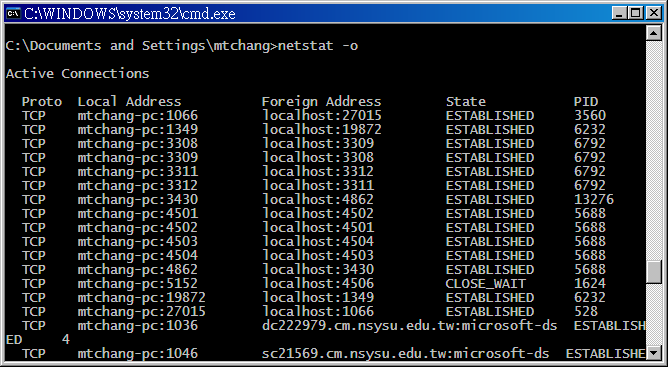668x367 pixels.
Task: Click the typed netstat -o command
Action: pos(318,46)
